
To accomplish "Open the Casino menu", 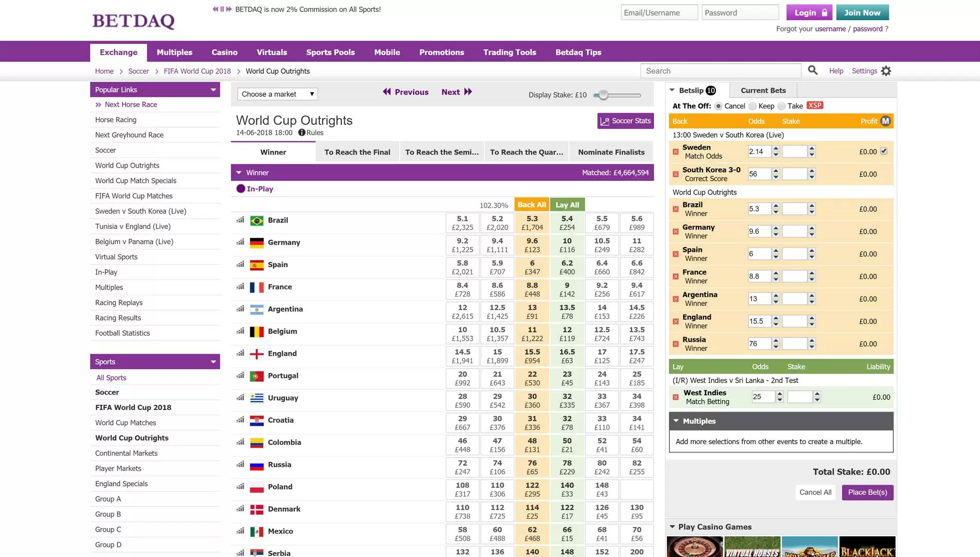I will coord(224,52).
